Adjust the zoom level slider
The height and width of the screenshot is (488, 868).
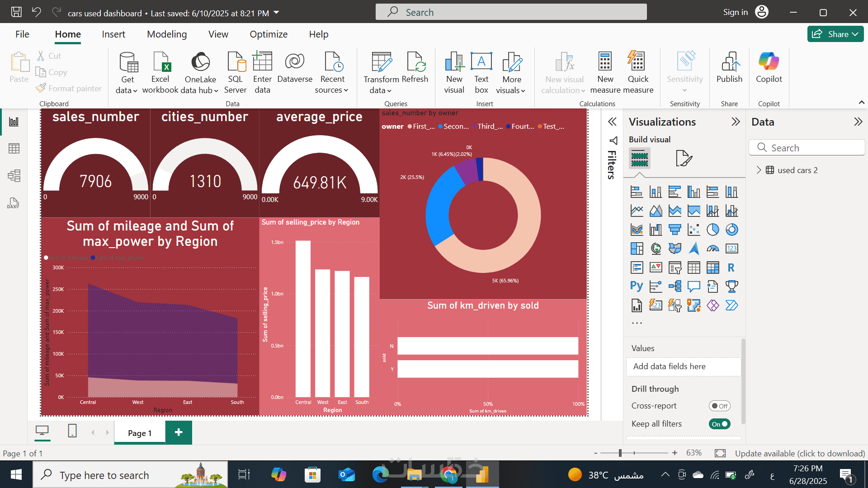(620, 453)
